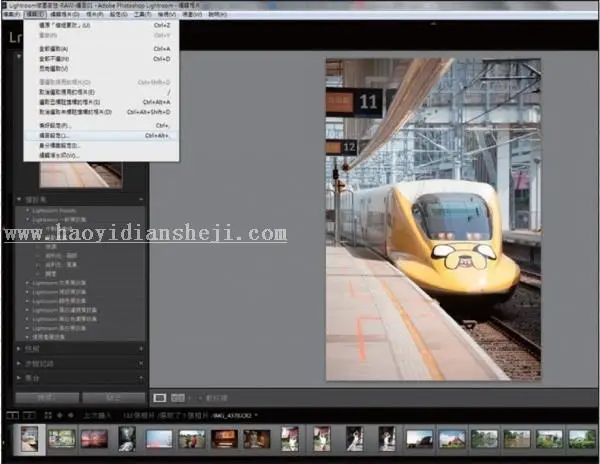Expand first collapsed Lightroom effects presets folder
600x464 pixels.
coord(27,283)
